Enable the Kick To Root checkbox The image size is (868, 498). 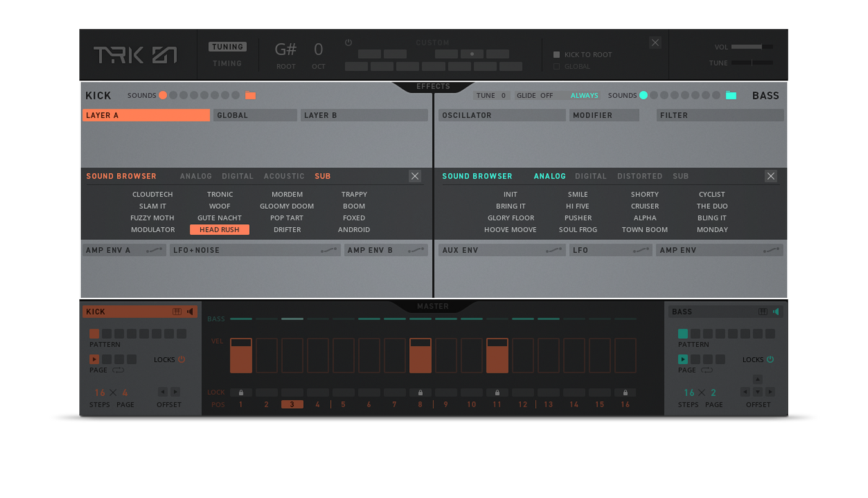[x=556, y=55]
